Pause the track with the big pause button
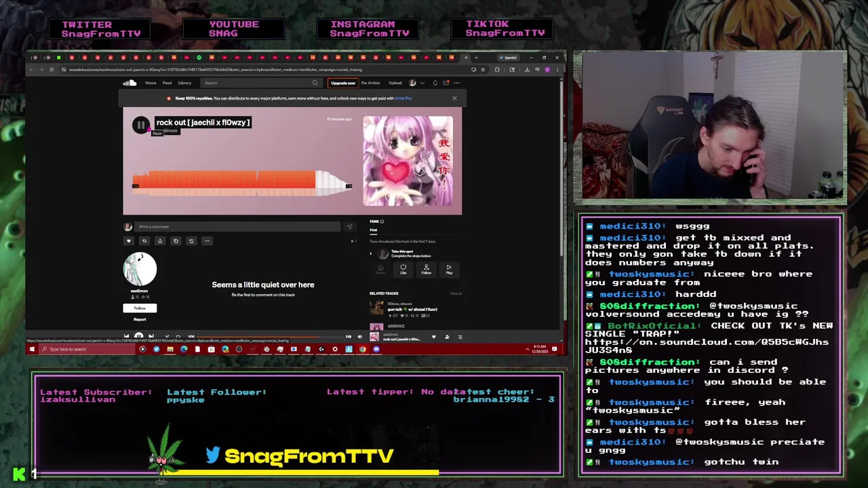 tap(140, 125)
